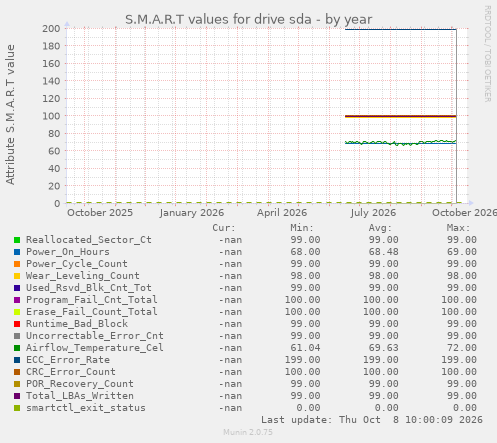This screenshot has width=497, height=443.
Task: Click Airflow_Temperature_Cel maximum value 72.00
Action: point(462,348)
